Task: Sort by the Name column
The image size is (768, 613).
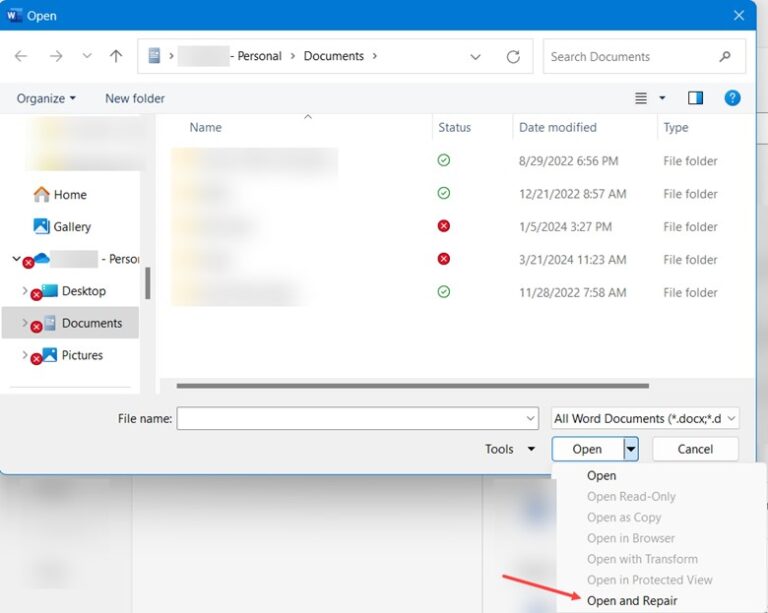Action: 206,127
